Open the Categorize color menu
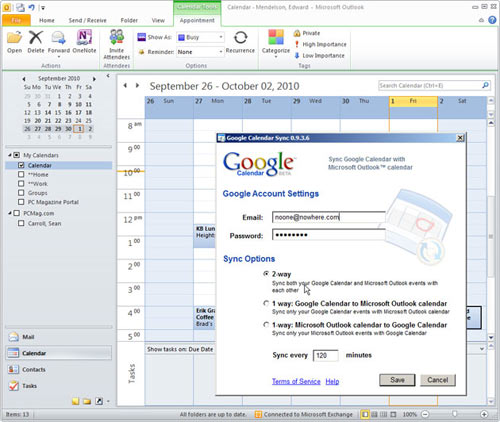 click(x=276, y=43)
